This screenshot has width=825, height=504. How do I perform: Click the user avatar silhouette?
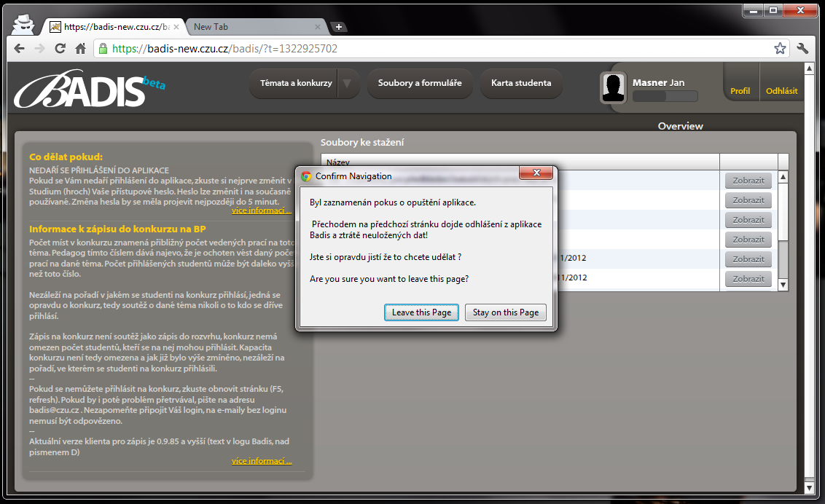tap(614, 88)
